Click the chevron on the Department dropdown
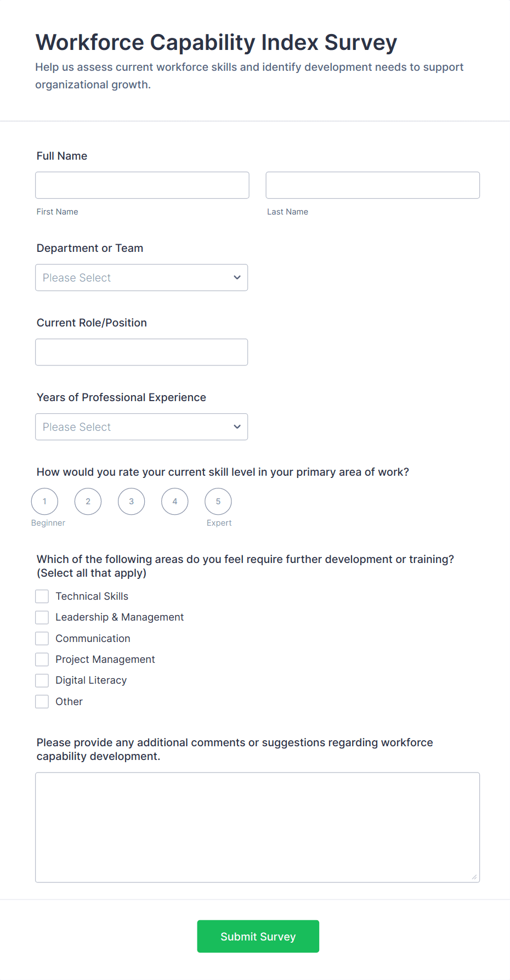This screenshot has width=510, height=980. [x=237, y=278]
